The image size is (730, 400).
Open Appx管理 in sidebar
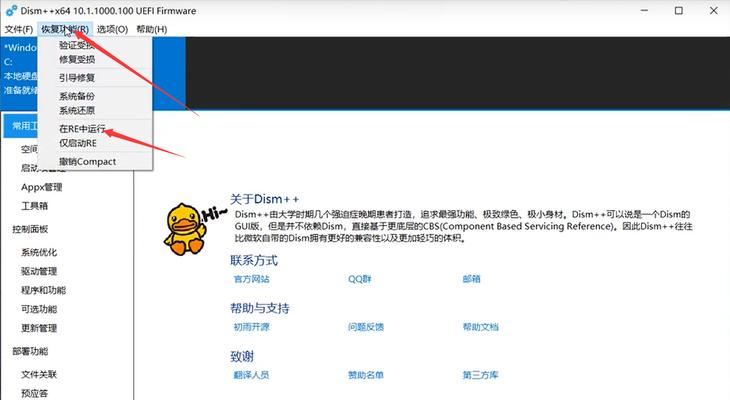[x=42, y=187]
